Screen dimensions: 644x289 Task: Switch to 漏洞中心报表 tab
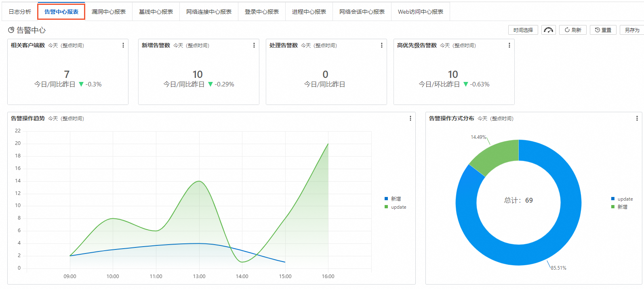[x=109, y=12]
